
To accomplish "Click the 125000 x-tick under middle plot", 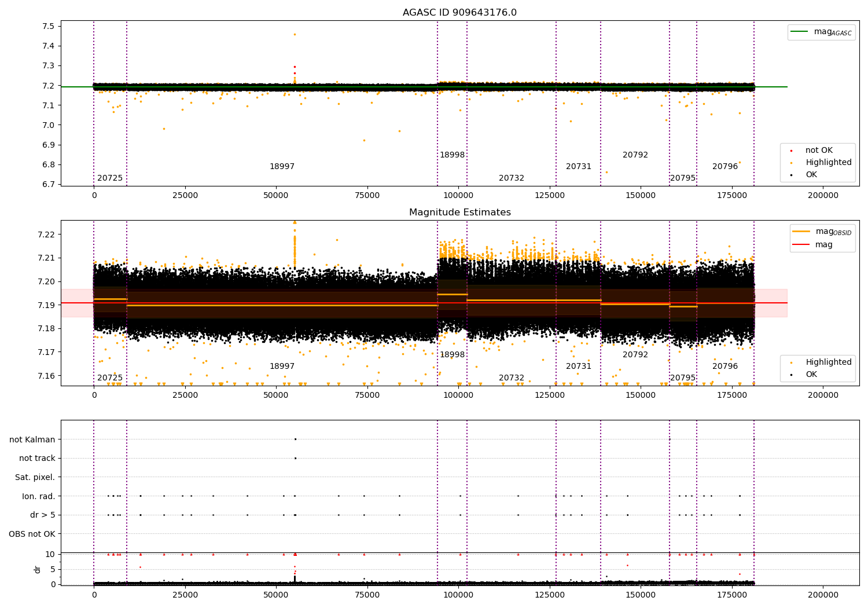I will point(549,395).
